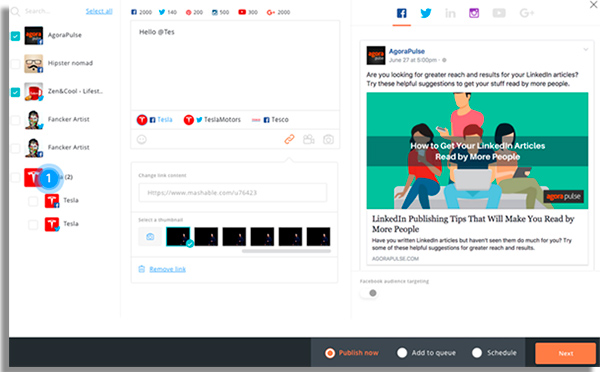Click AgoraPulse page name in preview
The image size is (600, 372).
coord(407,51)
